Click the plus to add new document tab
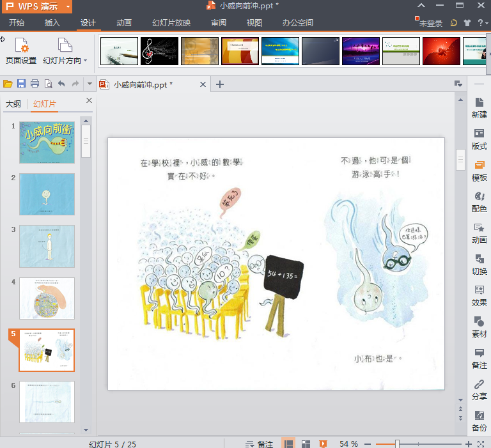 point(220,84)
